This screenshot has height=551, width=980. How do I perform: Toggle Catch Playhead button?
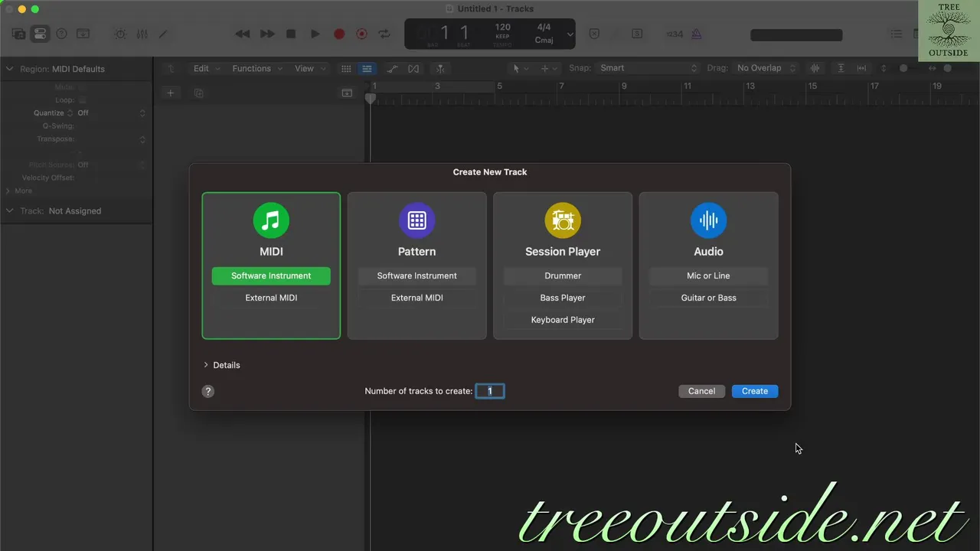[440, 68]
